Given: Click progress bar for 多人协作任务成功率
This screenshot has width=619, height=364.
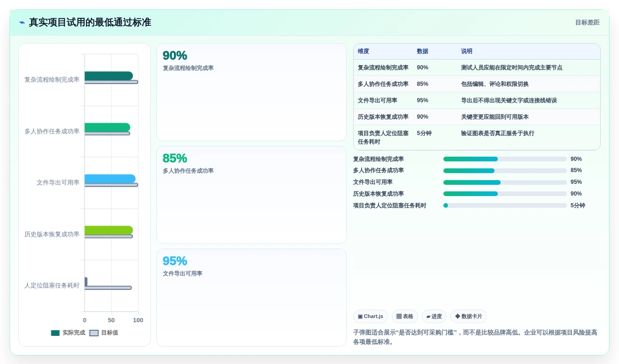Looking at the screenshot, I should 505,171.
